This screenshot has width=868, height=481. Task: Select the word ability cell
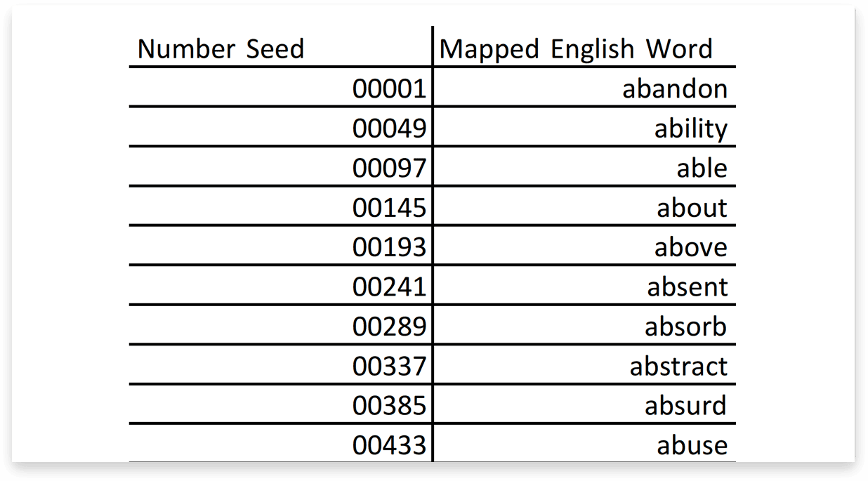click(x=584, y=127)
